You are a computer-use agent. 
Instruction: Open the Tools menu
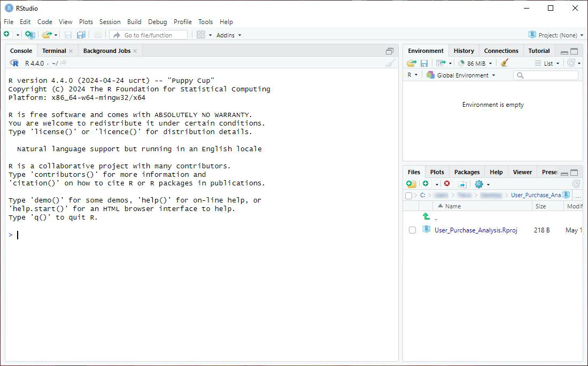205,22
